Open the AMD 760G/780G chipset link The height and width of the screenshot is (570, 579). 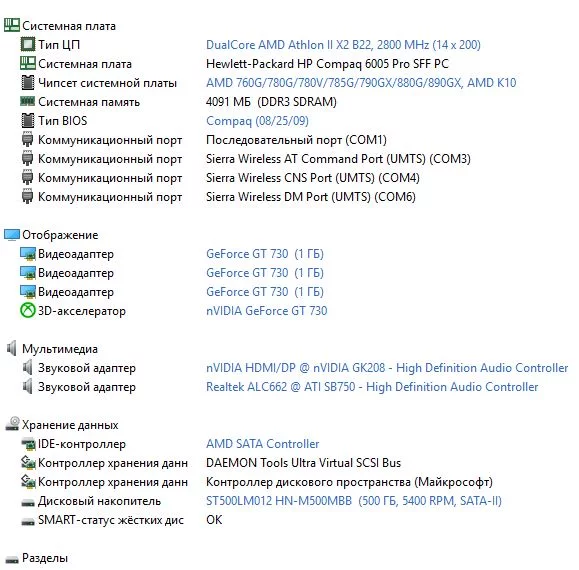click(361, 83)
